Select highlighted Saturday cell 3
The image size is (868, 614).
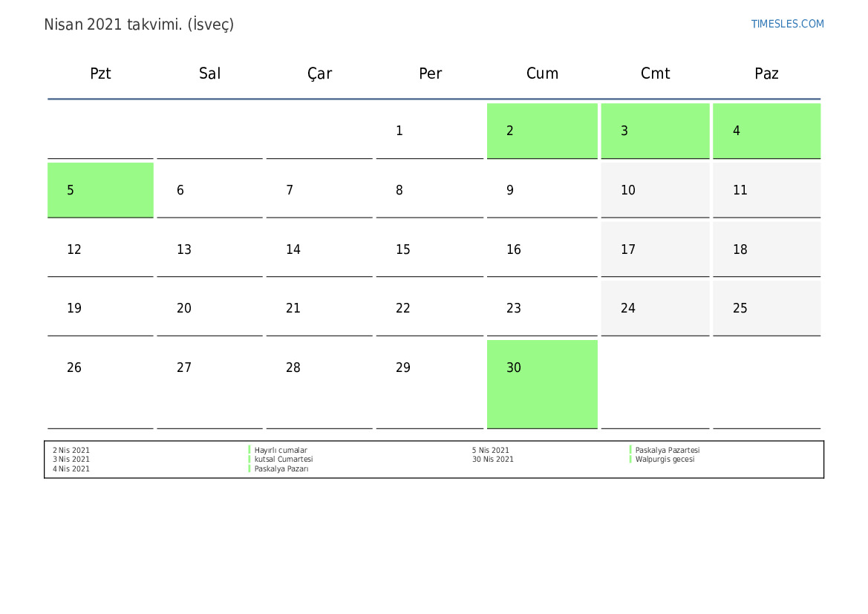click(x=655, y=131)
